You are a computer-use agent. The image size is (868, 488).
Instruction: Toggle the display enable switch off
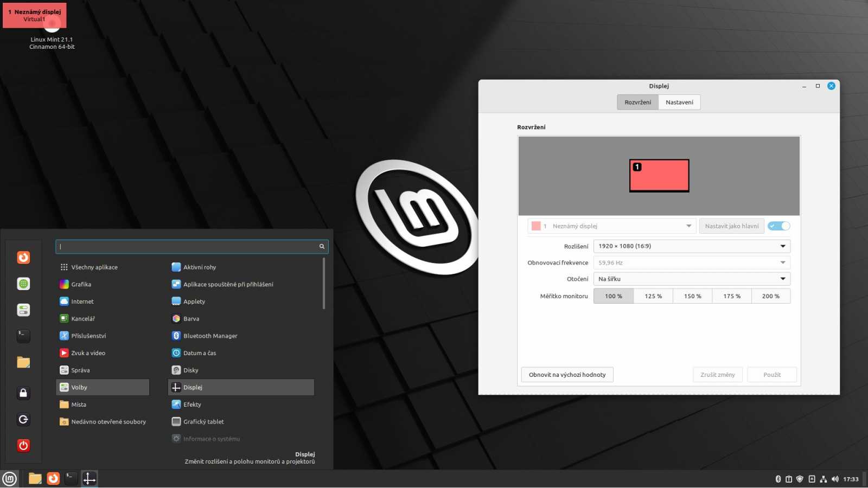click(x=778, y=226)
